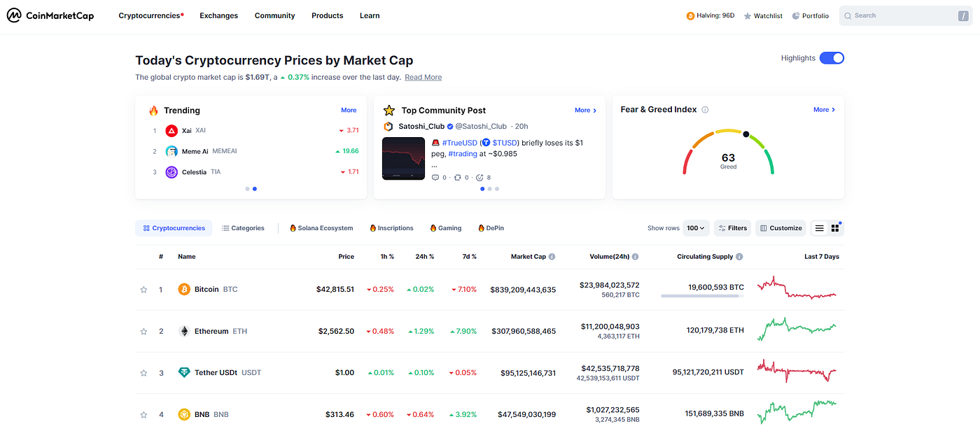Open the Community nav menu

click(274, 15)
